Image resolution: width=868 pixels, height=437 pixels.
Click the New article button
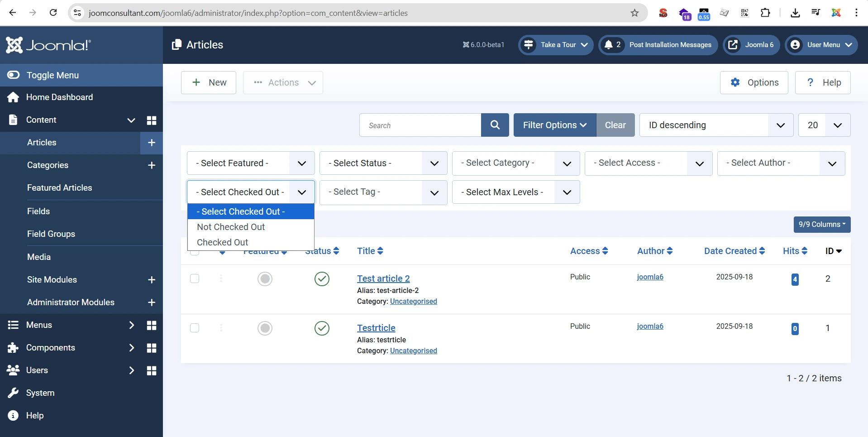pyautogui.click(x=209, y=82)
